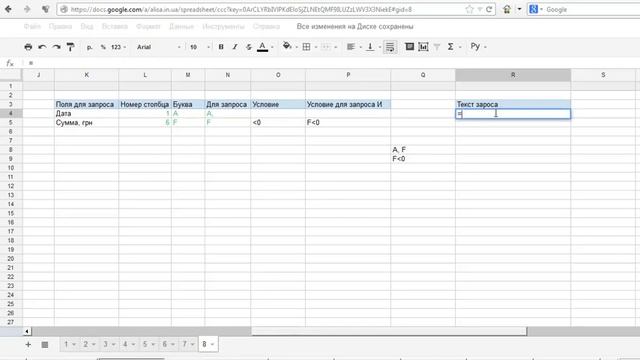Open the font size 10 dropdown

(200, 47)
